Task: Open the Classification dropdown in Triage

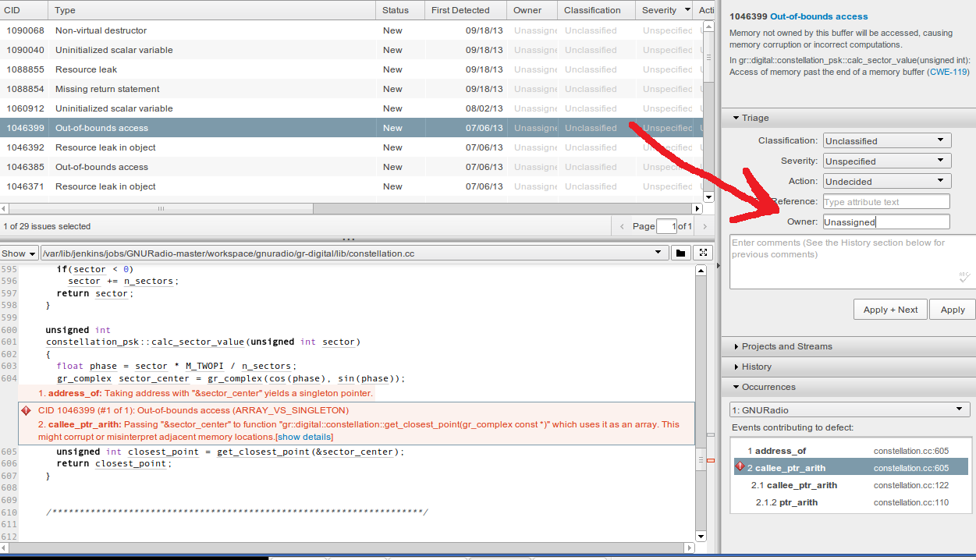Action: [887, 141]
